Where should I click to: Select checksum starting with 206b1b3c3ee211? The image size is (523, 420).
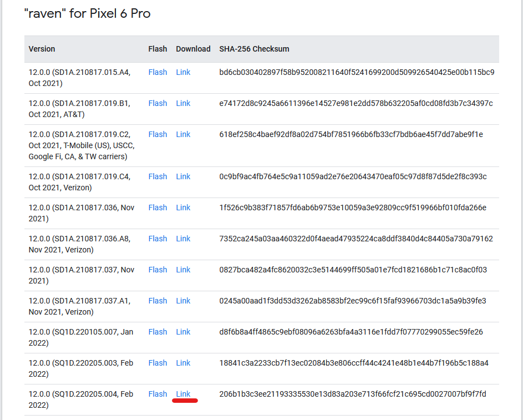click(353, 393)
